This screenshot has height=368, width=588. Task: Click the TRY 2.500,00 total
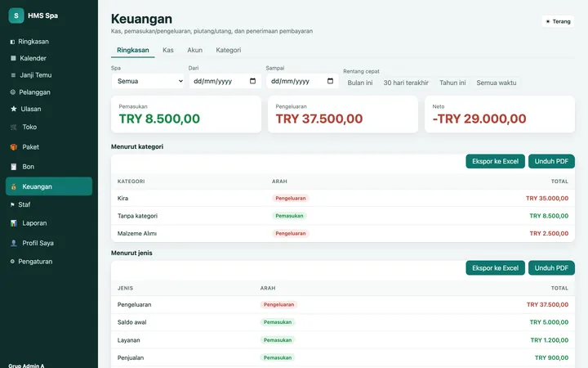(549, 234)
